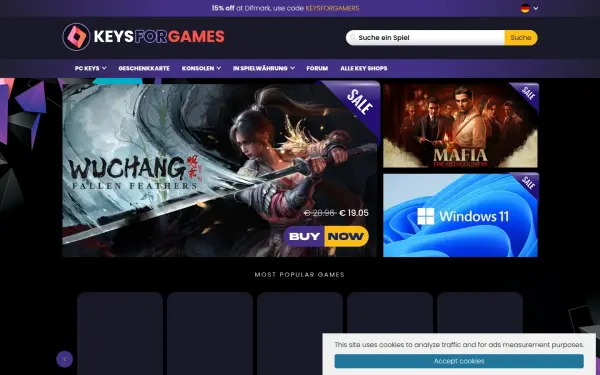
Task: Click the MOST POPULAR GAMES heading
Action: click(300, 274)
